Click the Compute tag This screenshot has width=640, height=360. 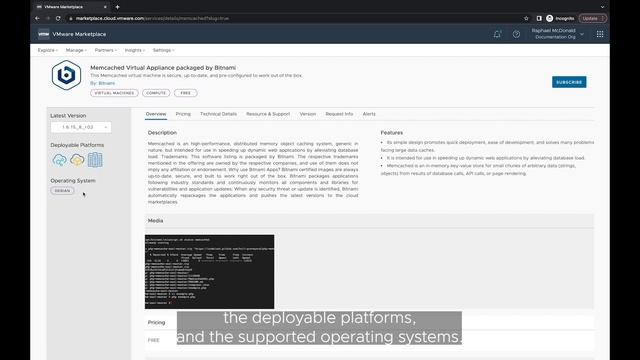pos(156,93)
